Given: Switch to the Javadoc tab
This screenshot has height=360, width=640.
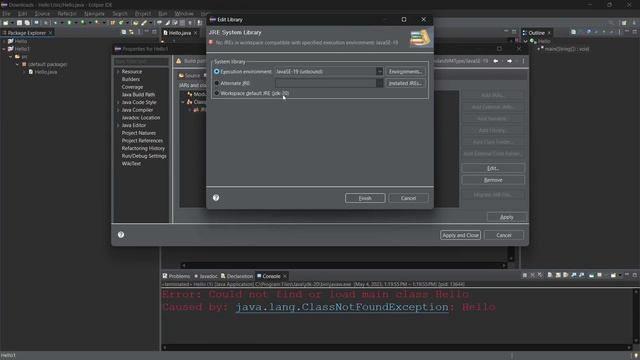Looking at the screenshot, I should click(x=206, y=276).
